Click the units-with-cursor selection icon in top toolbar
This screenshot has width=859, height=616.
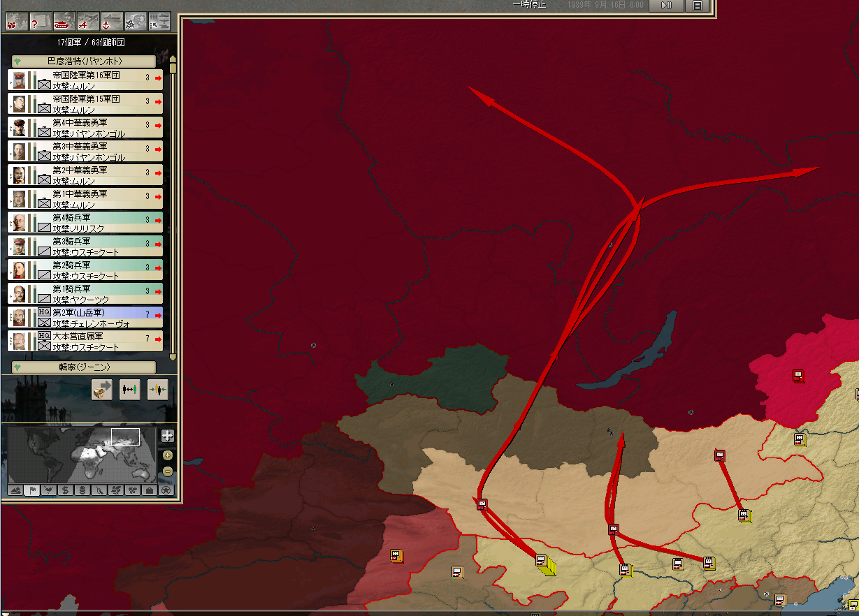pos(159,22)
